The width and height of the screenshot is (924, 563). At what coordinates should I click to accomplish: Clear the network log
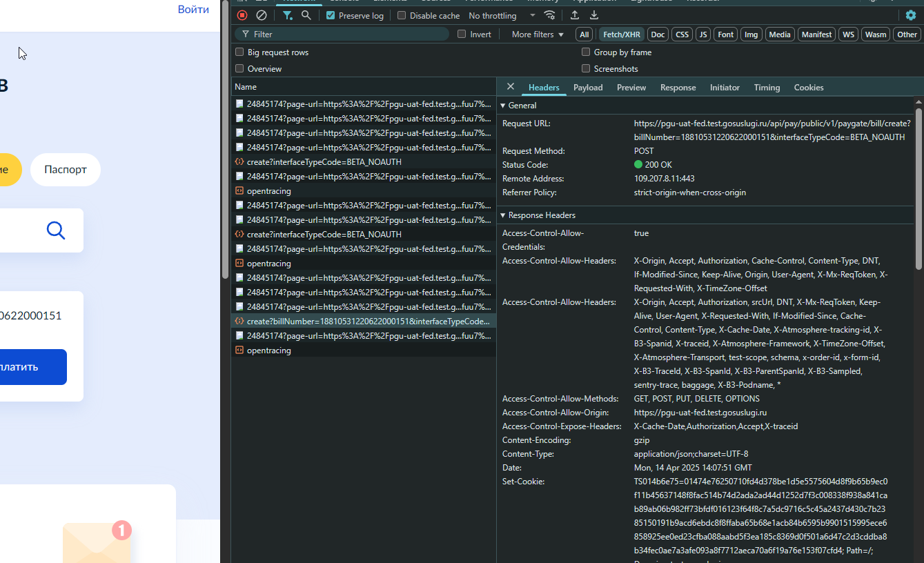[262, 15]
